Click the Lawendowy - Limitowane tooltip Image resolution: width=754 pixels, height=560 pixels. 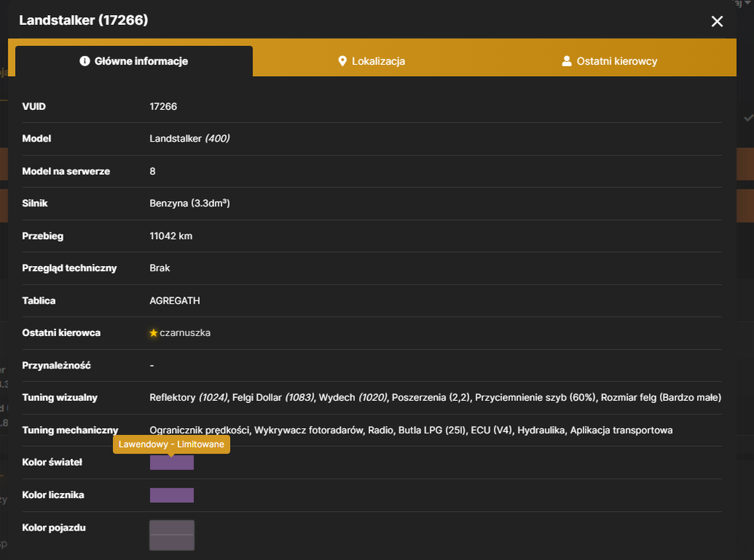pyautogui.click(x=172, y=444)
